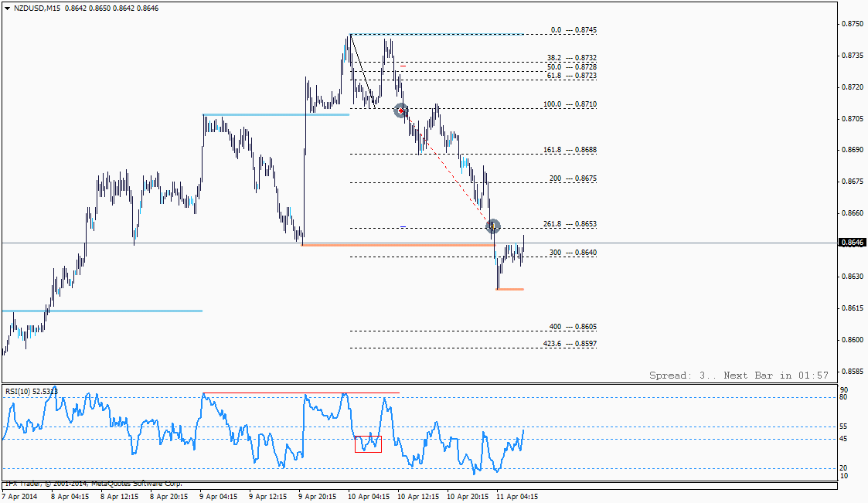The image size is (868, 503).
Task: Select the red RSI rectangle near level 45
Action: tap(368, 444)
